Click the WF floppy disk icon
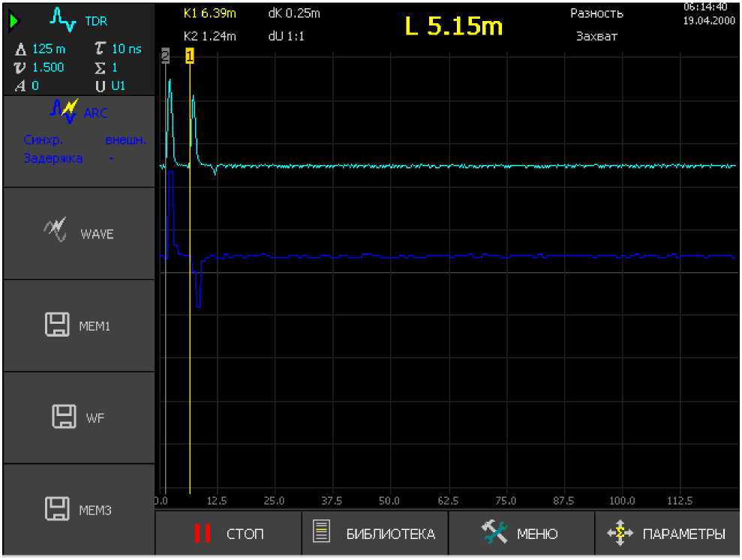742x560 pixels. [64, 416]
